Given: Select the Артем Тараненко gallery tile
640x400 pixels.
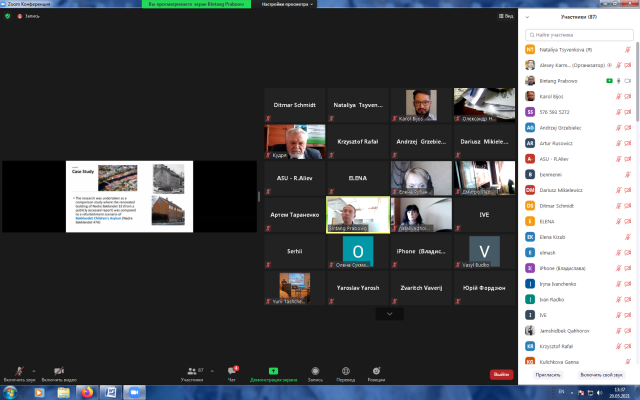Looking at the screenshot, I should coord(294,215).
